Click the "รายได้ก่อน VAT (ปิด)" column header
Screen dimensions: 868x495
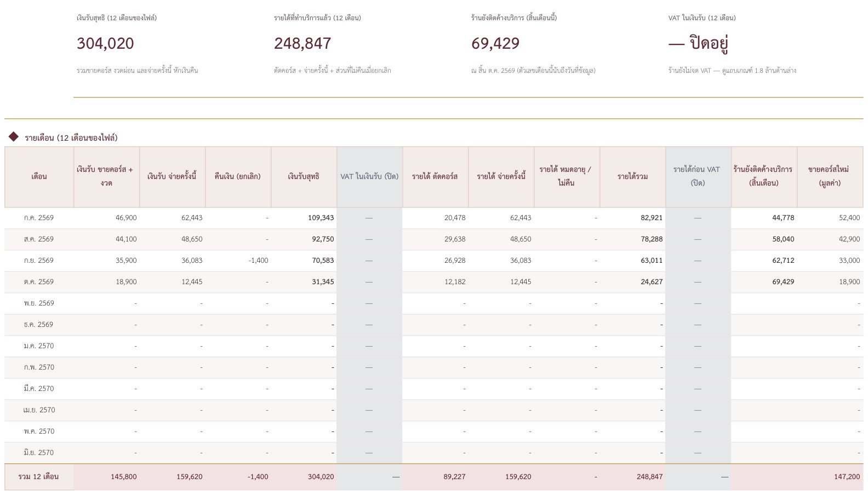pos(699,176)
